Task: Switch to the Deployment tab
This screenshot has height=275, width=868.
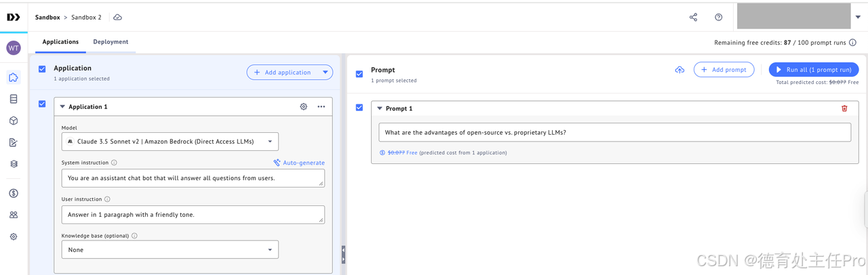Action: [111, 42]
